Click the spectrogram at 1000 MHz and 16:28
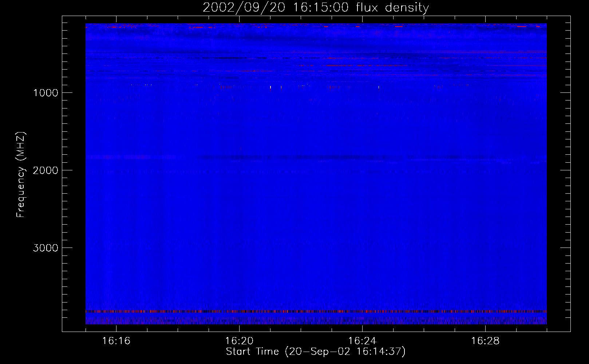This screenshot has height=364, width=589. (485, 92)
